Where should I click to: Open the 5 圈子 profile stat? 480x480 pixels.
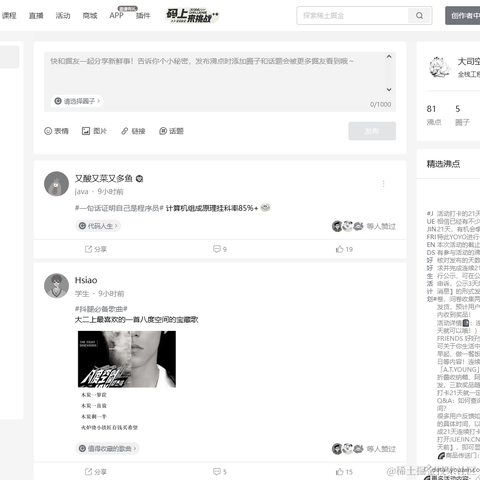click(x=462, y=115)
